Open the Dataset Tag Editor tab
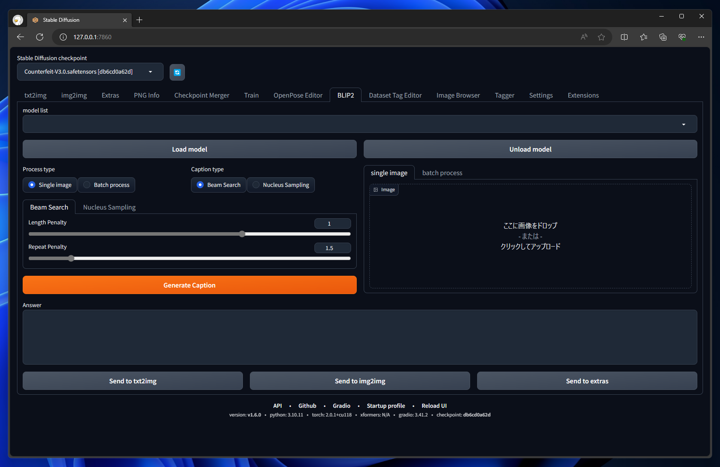Viewport: 720px width, 467px height. 395,96
